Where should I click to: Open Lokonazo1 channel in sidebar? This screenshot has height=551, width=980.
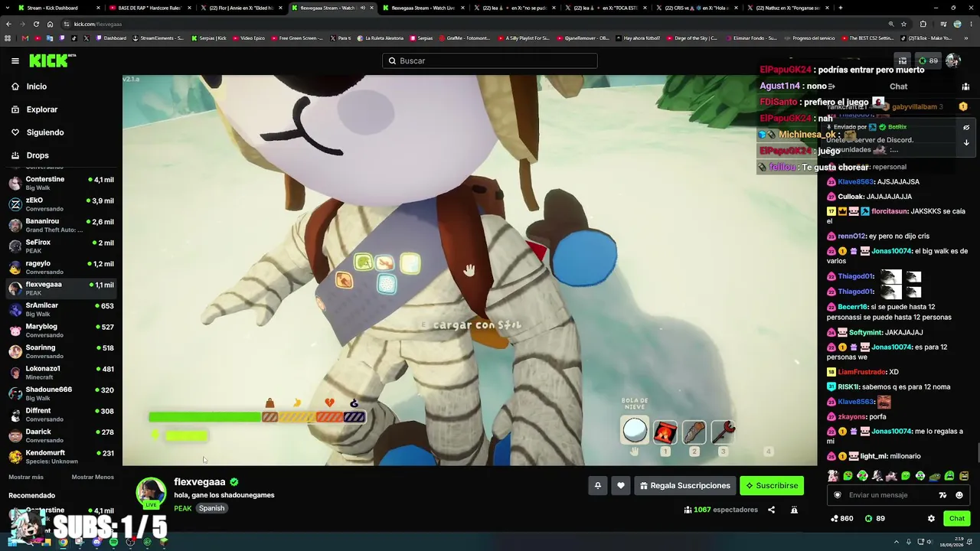point(61,373)
